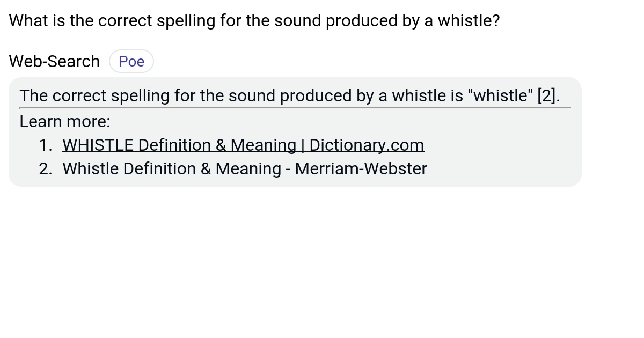This screenshot has height=338, width=644.
Task: Click the Poe badge next to Web-Search
Action: click(x=131, y=61)
